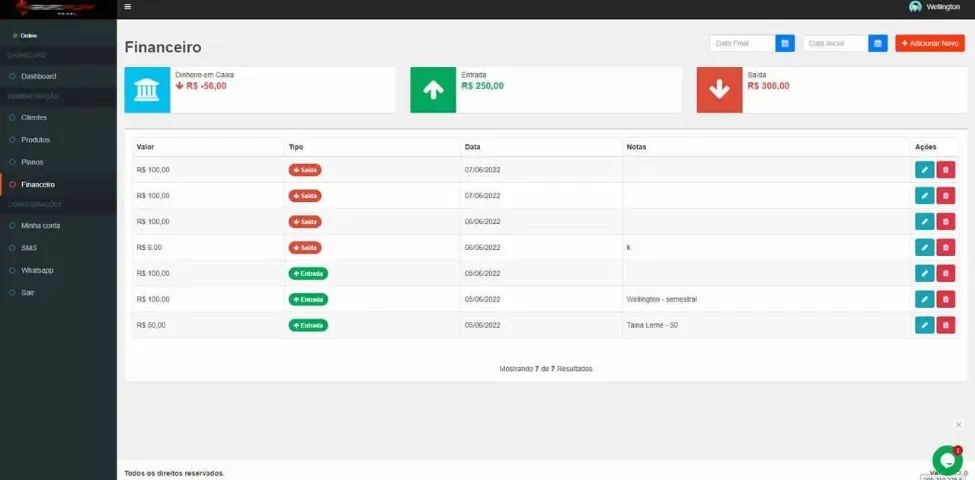This screenshot has height=480, width=975.
Task: Select Whatsapp in the sidebar
Action: pyautogui.click(x=37, y=270)
